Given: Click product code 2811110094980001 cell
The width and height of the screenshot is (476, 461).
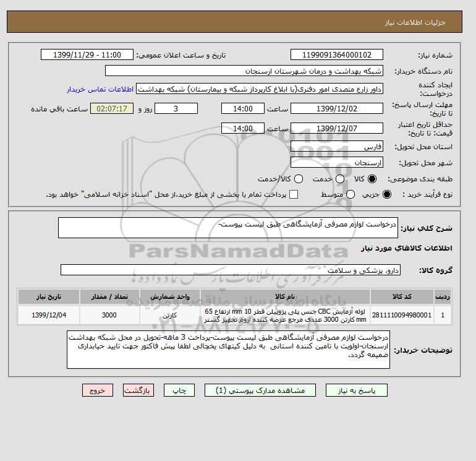Looking at the screenshot, I should coord(402,316).
